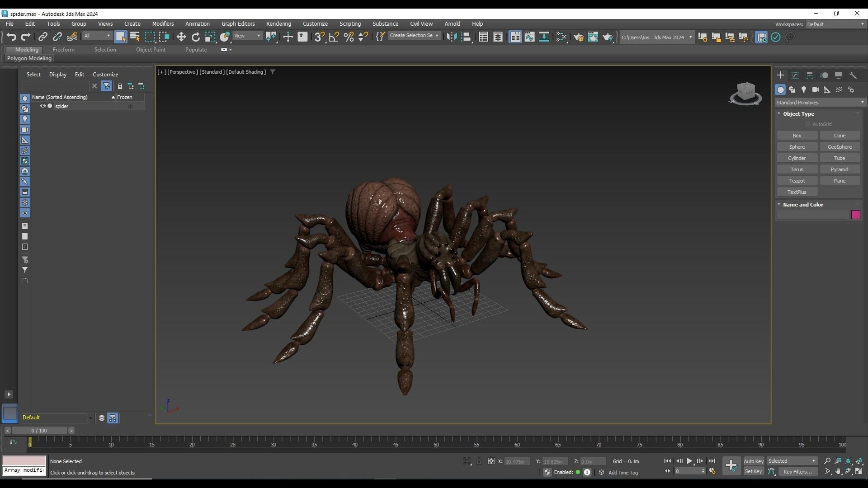Open the Modify panel tab icon
The height and width of the screenshot is (488, 868).
click(795, 75)
